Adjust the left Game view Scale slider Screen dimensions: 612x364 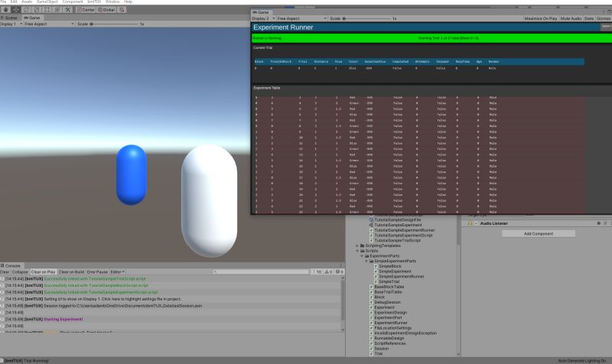114,24
